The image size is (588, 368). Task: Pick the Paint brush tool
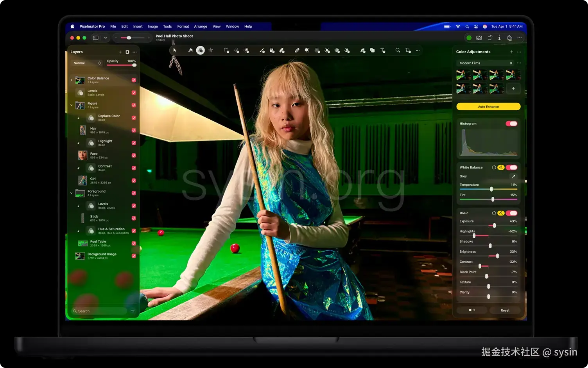coord(262,50)
